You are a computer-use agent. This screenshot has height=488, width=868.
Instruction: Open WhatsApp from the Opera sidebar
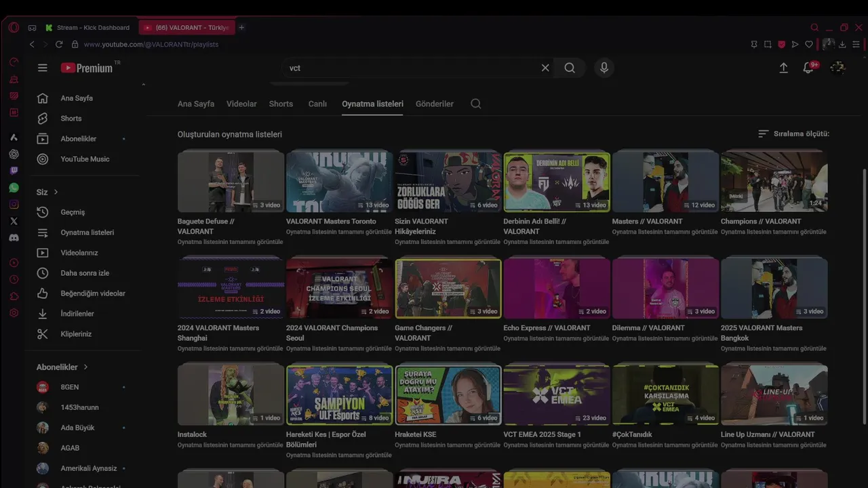pos(14,188)
